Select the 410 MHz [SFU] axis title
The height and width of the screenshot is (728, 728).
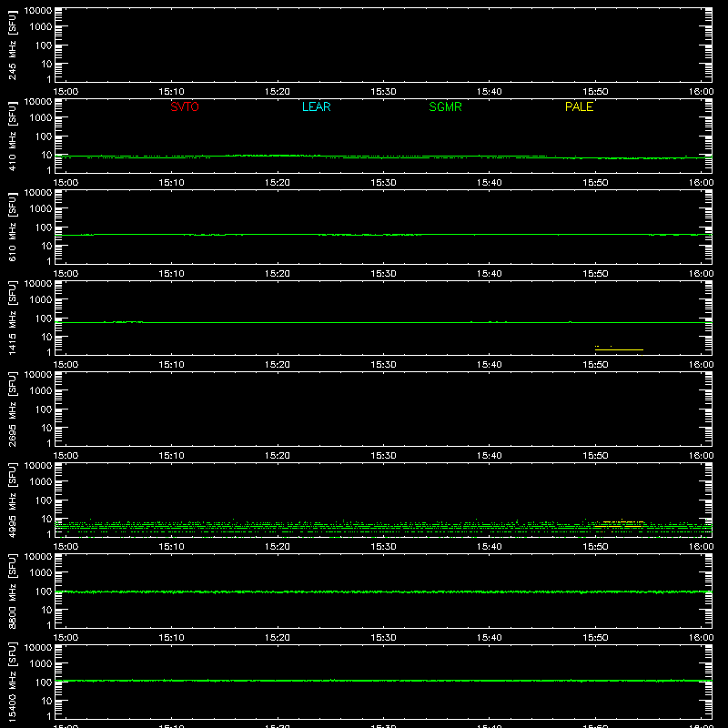[12, 136]
